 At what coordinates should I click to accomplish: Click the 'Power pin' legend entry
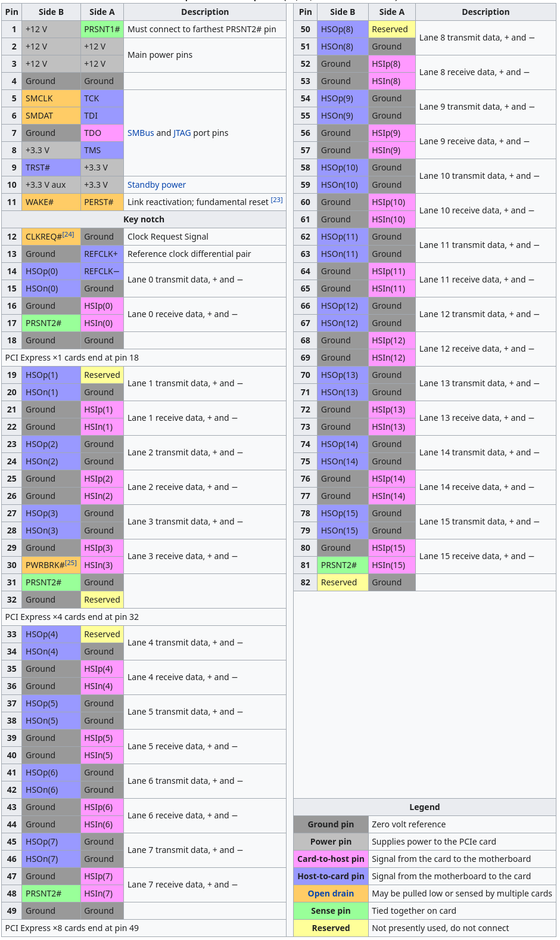click(331, 842)
